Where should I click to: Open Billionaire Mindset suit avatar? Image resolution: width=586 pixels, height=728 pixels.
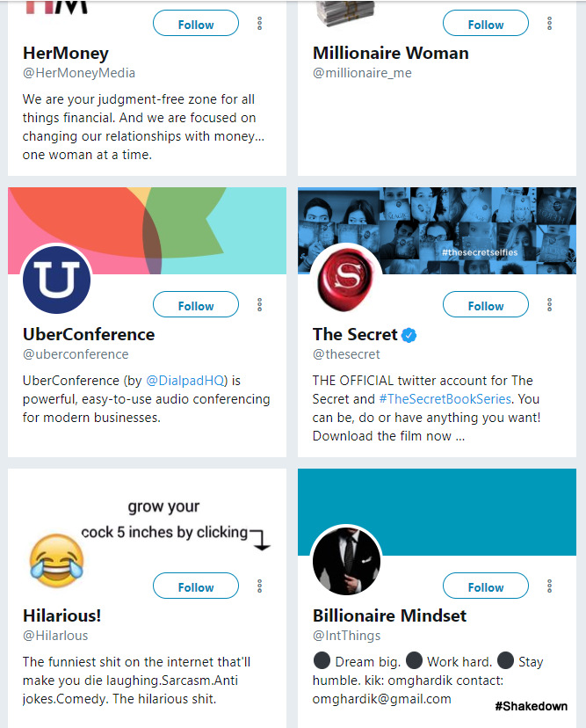click(x=346, y=561)
